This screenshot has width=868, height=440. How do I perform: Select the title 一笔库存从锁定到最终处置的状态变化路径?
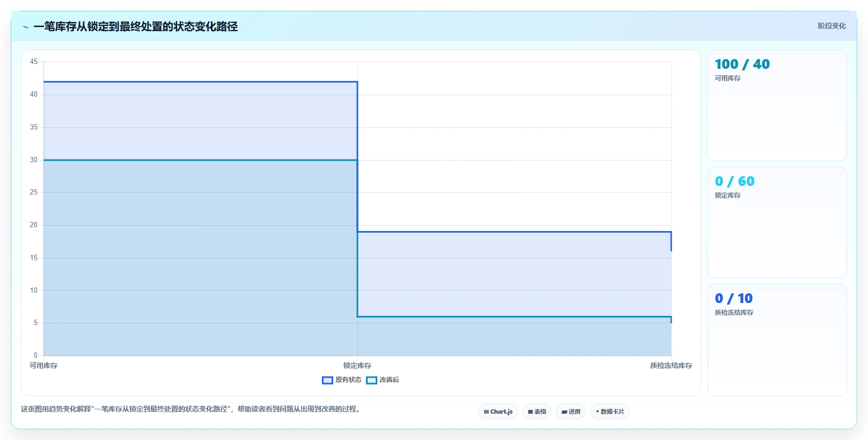pos(135,26)
